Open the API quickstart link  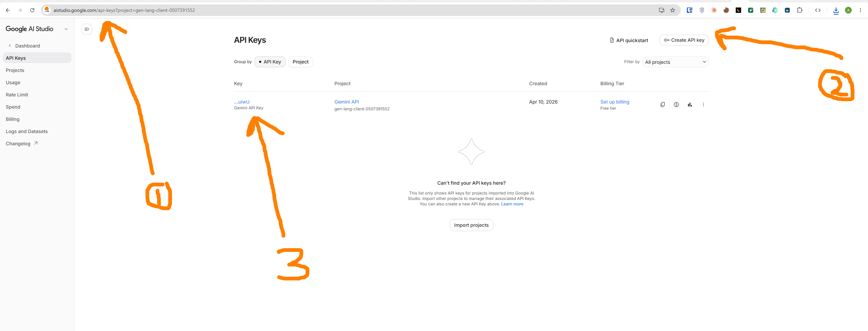click(x=629, y=40)
